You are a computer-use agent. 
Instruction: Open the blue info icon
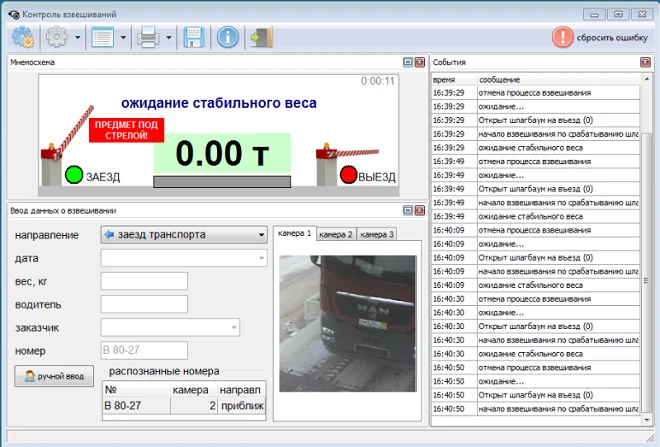[x=228, y=38]
